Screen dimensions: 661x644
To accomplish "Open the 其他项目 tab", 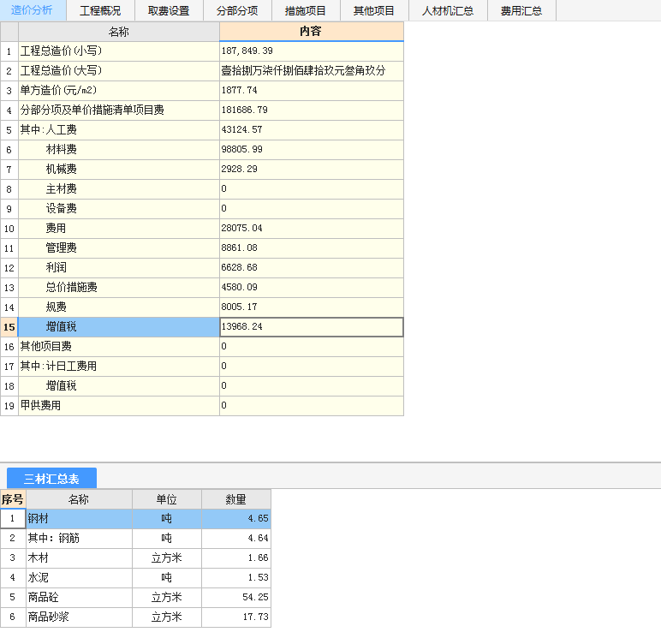I will pos(374,10).
